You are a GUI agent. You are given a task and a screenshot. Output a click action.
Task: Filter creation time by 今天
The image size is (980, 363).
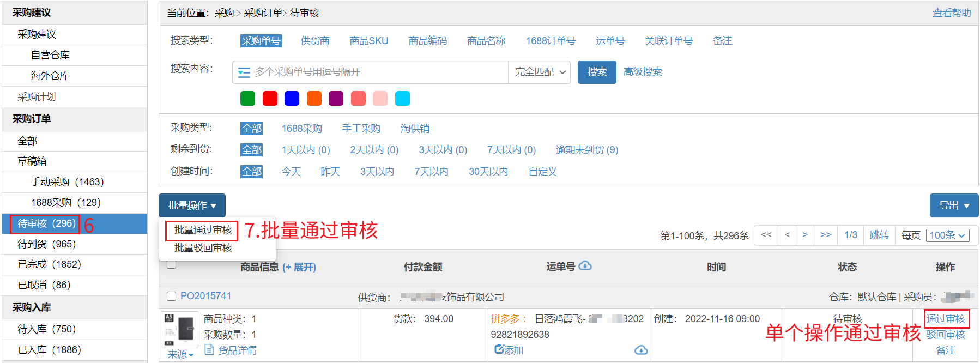(x=291, y=172)
